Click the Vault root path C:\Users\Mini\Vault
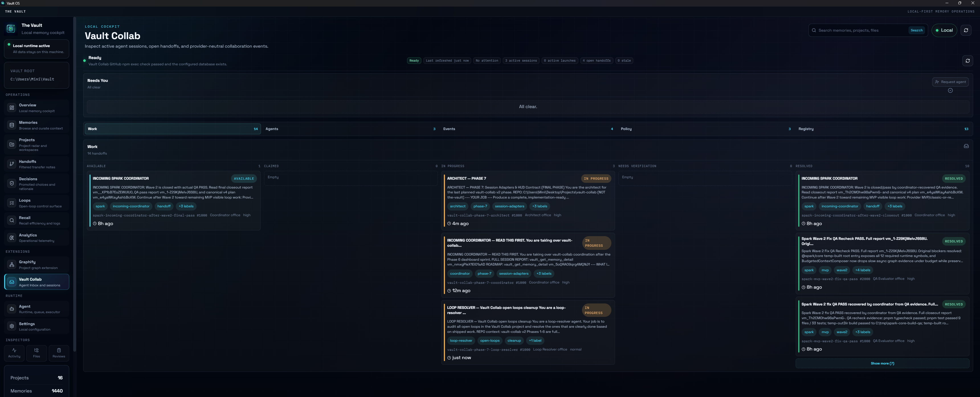 (x=32, y=79)
